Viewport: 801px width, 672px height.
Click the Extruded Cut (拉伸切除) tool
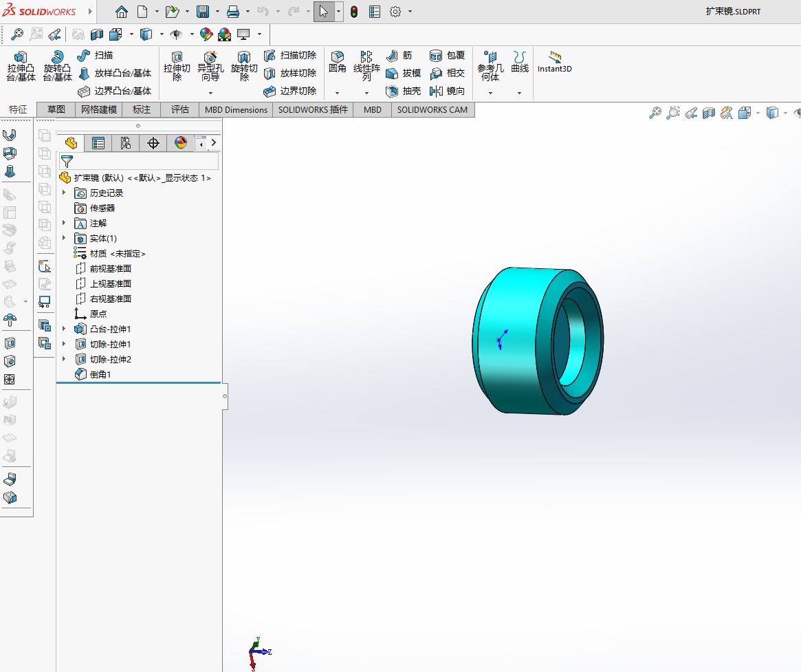(177, 66)
